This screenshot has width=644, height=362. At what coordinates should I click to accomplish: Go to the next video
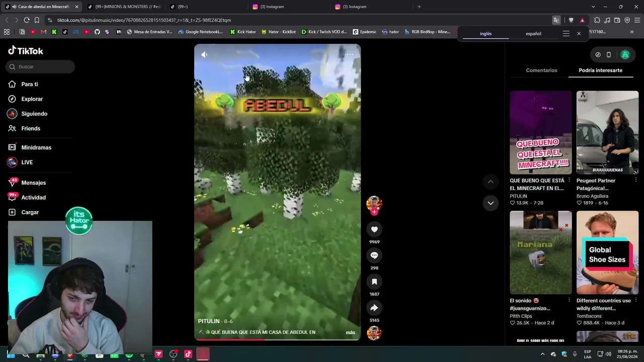pyautogui.click(x=491, y=203)
